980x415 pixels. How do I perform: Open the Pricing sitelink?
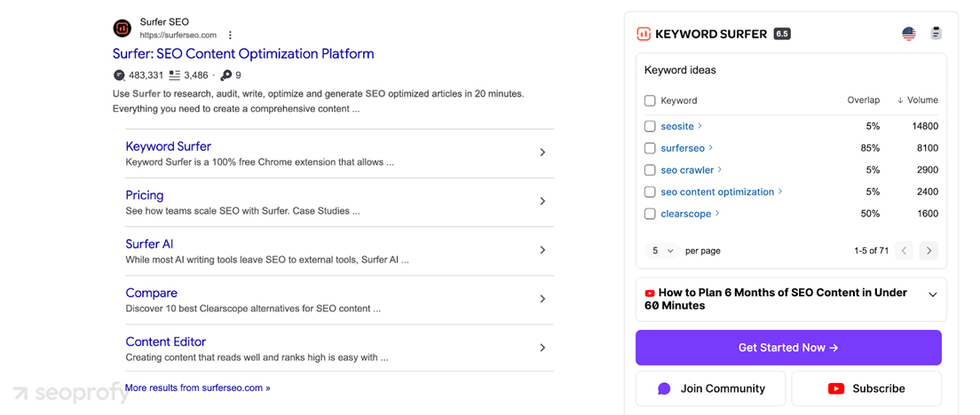pos(145,195)
